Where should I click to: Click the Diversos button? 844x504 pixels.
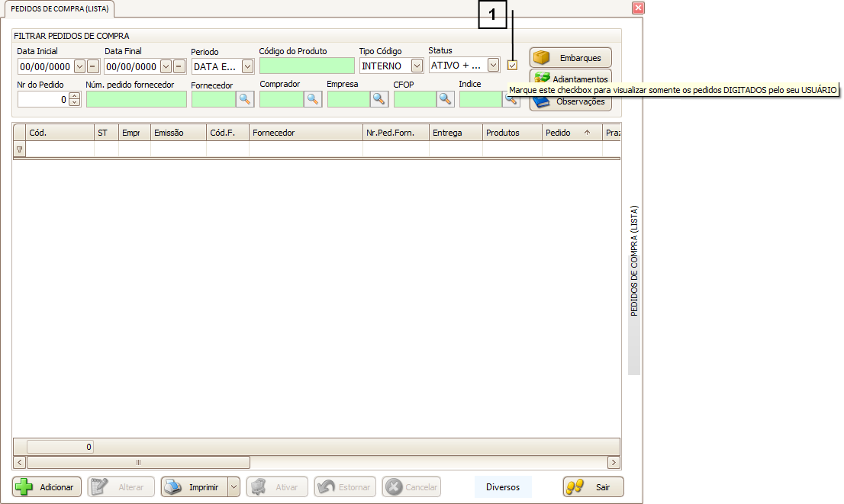[503, 487]
